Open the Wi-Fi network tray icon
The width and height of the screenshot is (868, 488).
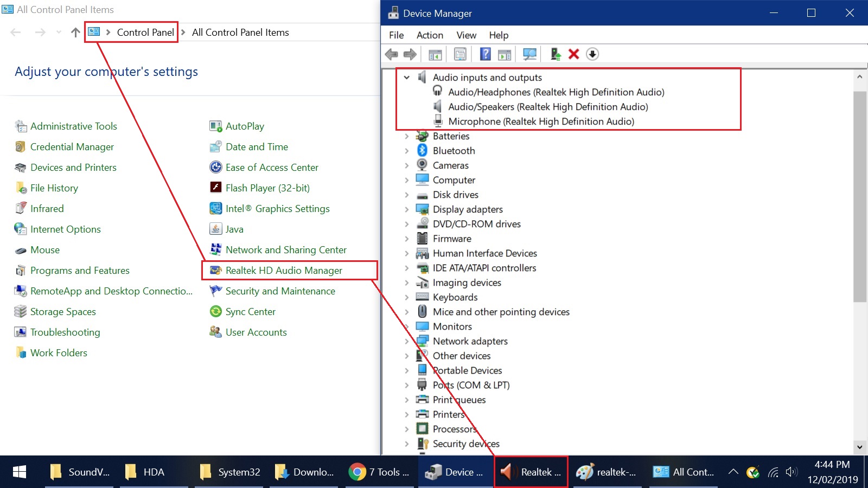click(x=773, y=472)
